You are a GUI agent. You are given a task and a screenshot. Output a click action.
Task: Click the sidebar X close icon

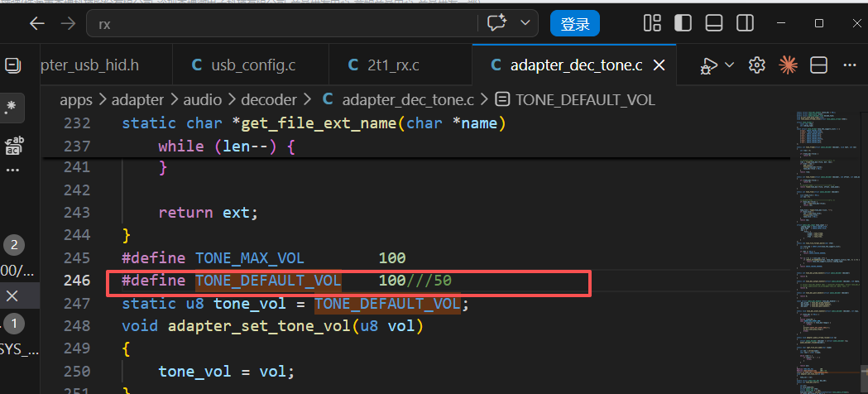click(12, 296)
